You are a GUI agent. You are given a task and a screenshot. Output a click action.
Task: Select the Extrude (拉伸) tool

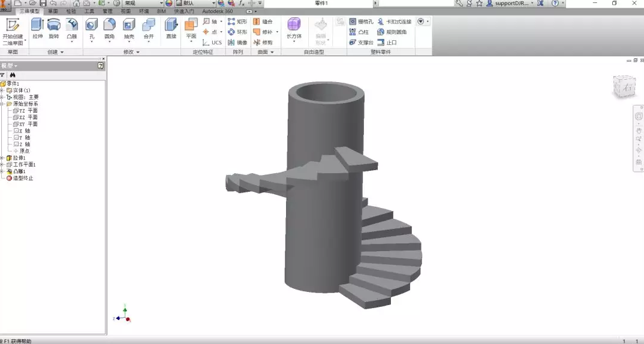37,29
